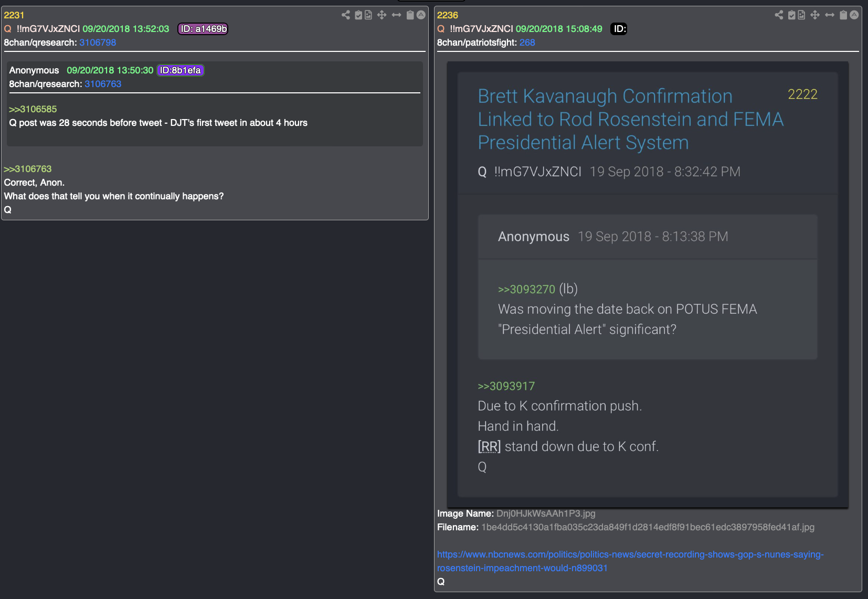This screenshot has height=599, width=868.
Task: Open the nbcnews.com article link
Action: coord(630,561)
